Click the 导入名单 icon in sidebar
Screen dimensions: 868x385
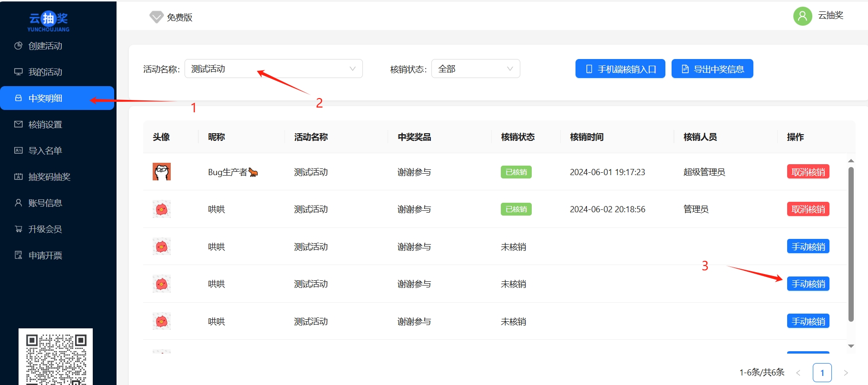tap(19, 150)
